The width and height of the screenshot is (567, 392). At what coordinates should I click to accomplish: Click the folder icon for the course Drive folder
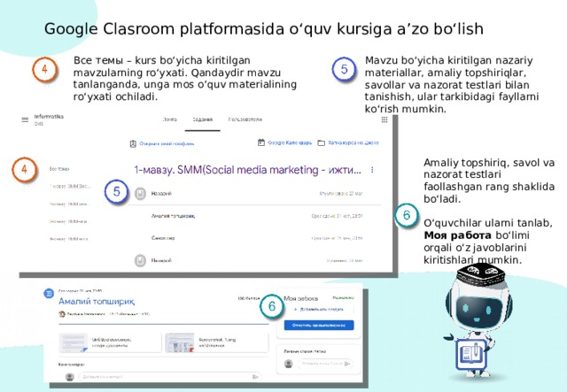pos(321,143)
